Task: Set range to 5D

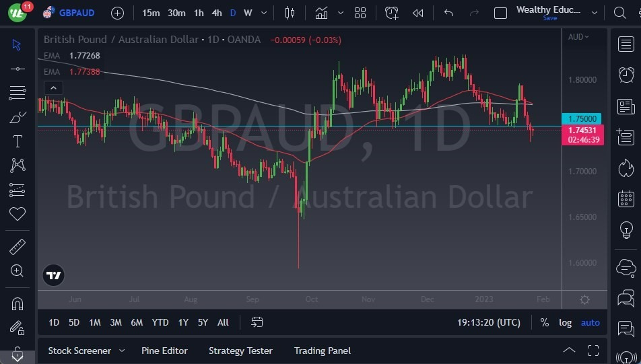Action: point(74,322)
